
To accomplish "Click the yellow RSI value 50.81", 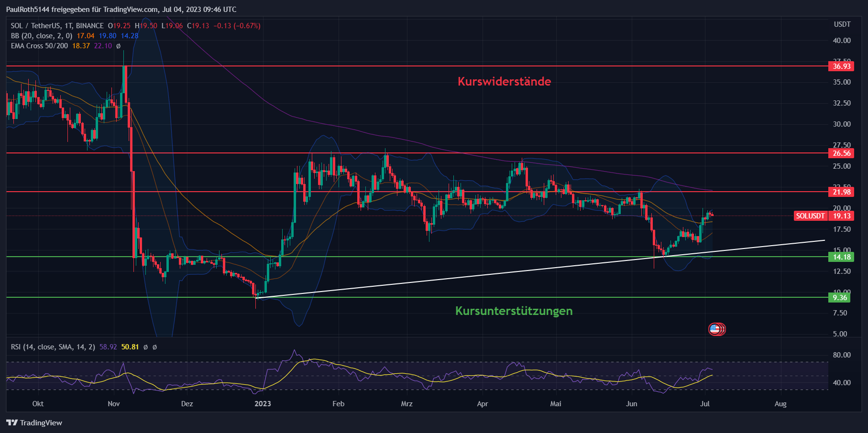I will tap(130, 347).
